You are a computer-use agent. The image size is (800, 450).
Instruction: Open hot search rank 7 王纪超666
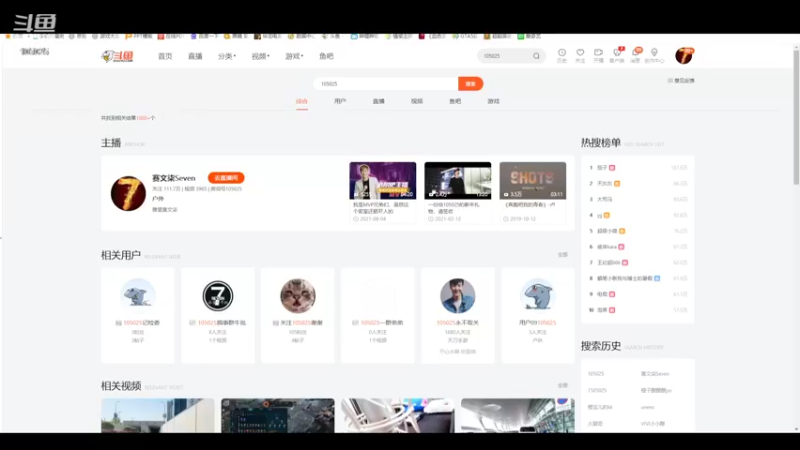coord(609,263)
